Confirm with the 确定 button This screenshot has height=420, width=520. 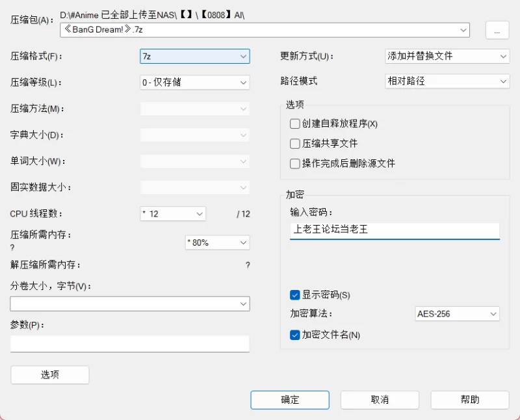point(290,400)
